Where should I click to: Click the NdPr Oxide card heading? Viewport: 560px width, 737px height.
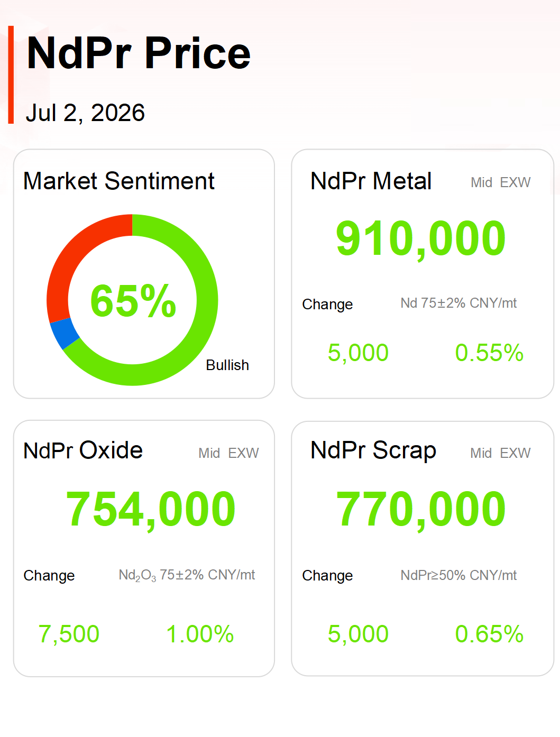click(x=83, y=450)
